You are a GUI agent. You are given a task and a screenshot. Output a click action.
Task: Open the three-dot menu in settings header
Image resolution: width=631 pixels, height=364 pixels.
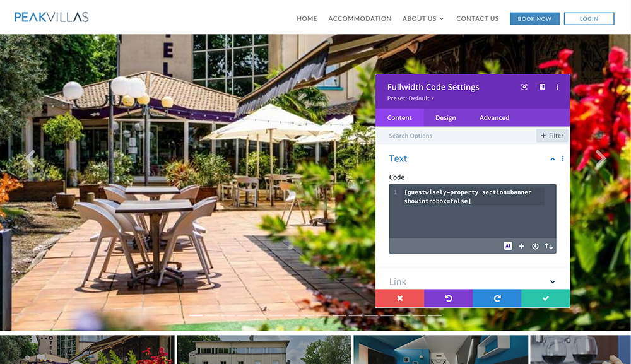tap(557, 87)
